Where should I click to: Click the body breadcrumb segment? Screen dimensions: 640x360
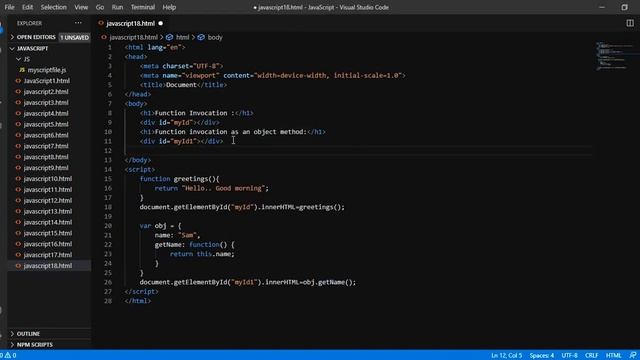[x=215, y=37]
